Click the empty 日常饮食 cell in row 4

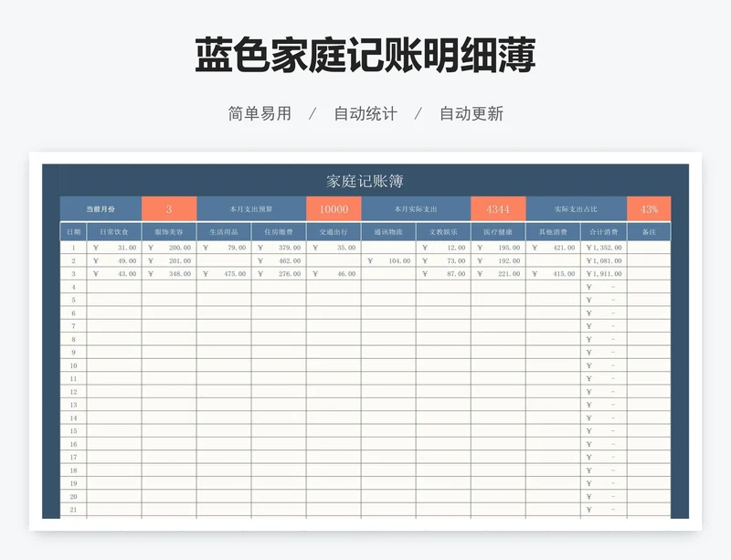[x=114, y=287]
